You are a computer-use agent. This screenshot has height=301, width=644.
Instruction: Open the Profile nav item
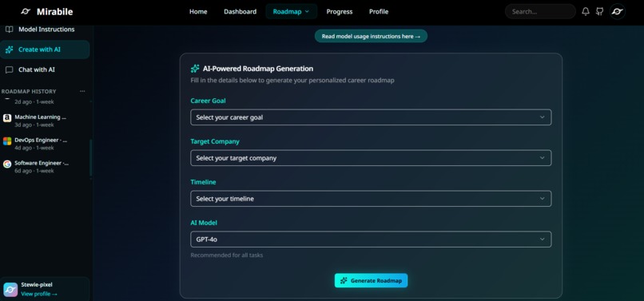click(379, 11)
